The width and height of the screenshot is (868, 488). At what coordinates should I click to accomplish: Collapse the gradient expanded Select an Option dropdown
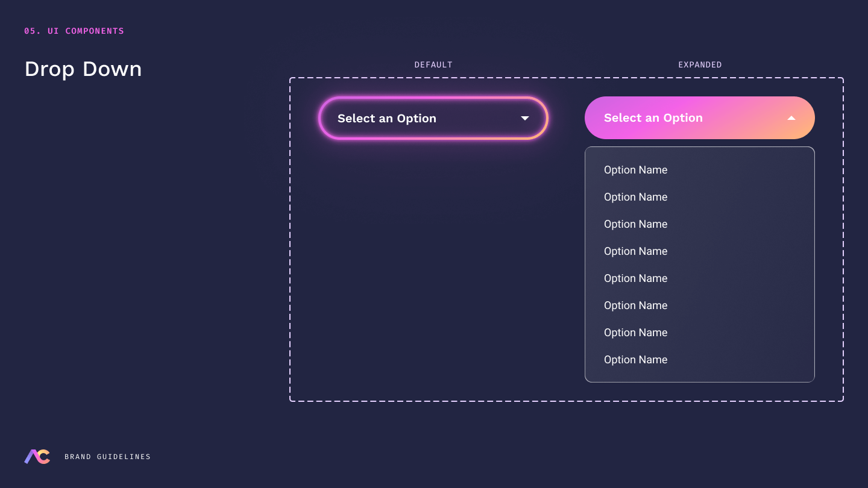(x=700, y=118)
